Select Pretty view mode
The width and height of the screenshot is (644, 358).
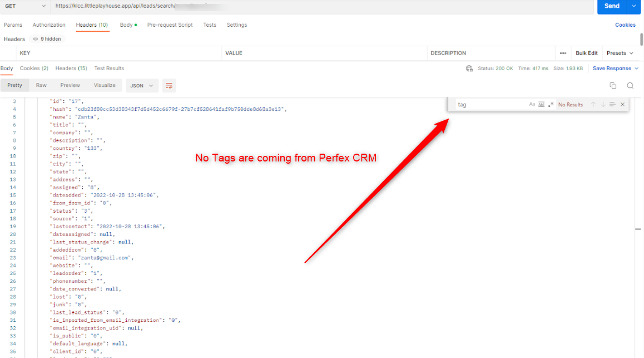(15, 85)
